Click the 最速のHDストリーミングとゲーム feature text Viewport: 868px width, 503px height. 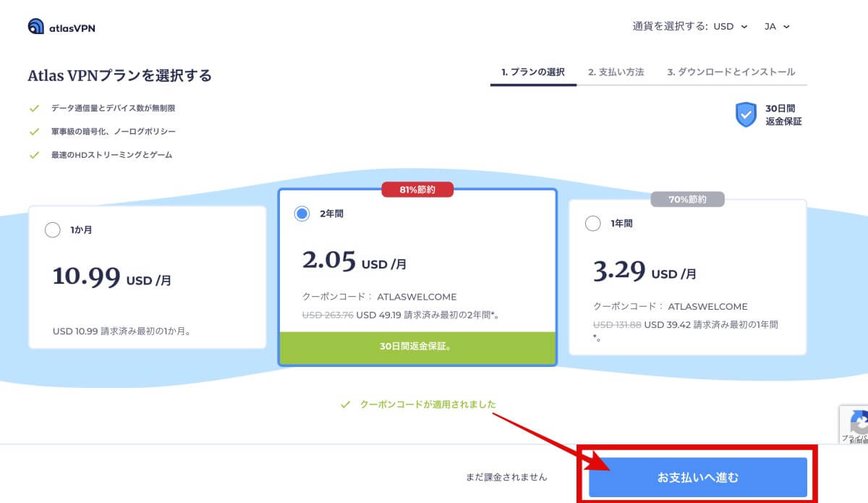(111, 155)
